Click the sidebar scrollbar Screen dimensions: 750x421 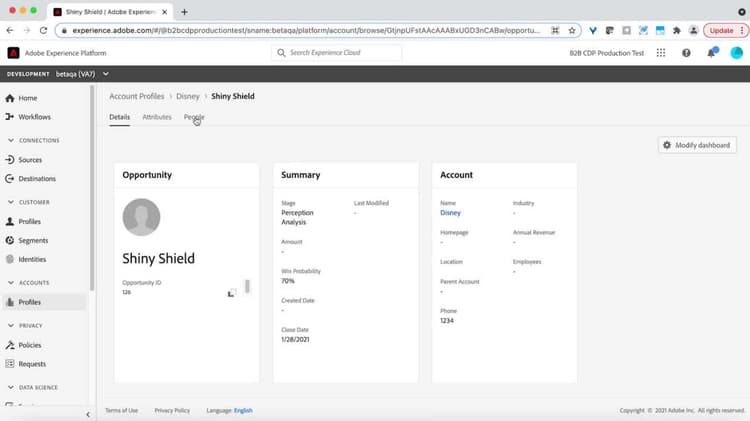[x=92, y=188]
